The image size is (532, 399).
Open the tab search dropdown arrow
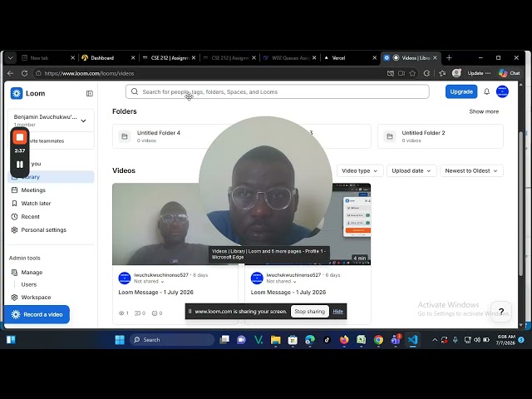click(x=11, y=58)
